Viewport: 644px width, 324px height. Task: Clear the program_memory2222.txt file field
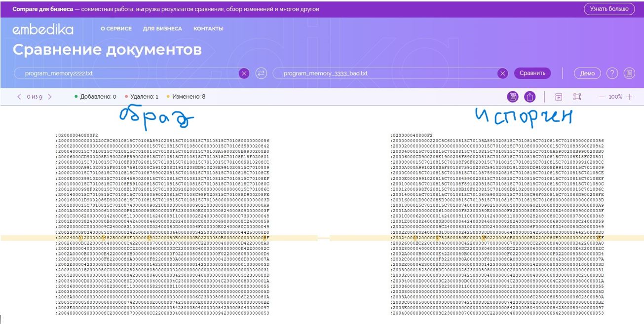pos(244,73)
